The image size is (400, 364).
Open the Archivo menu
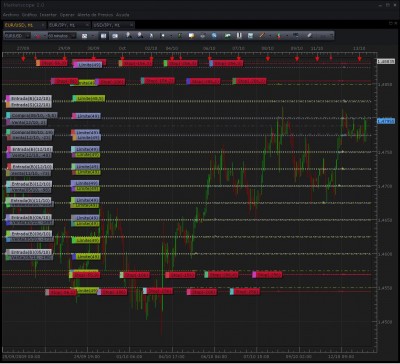(x=10, y=15)
